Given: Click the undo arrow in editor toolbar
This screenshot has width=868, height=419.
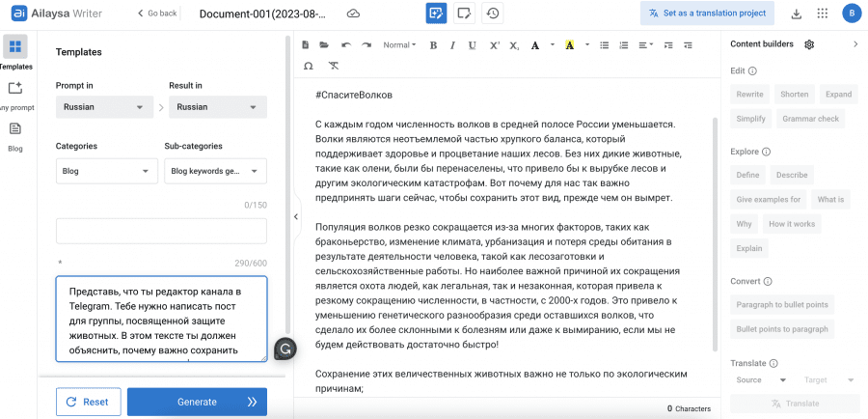Looking at the screenshot, I should 345,45.
